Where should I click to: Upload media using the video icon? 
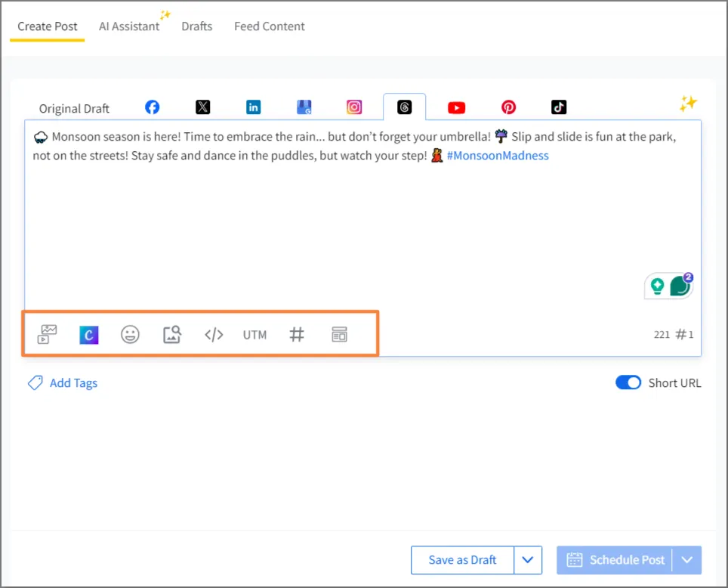click(45, 334)
